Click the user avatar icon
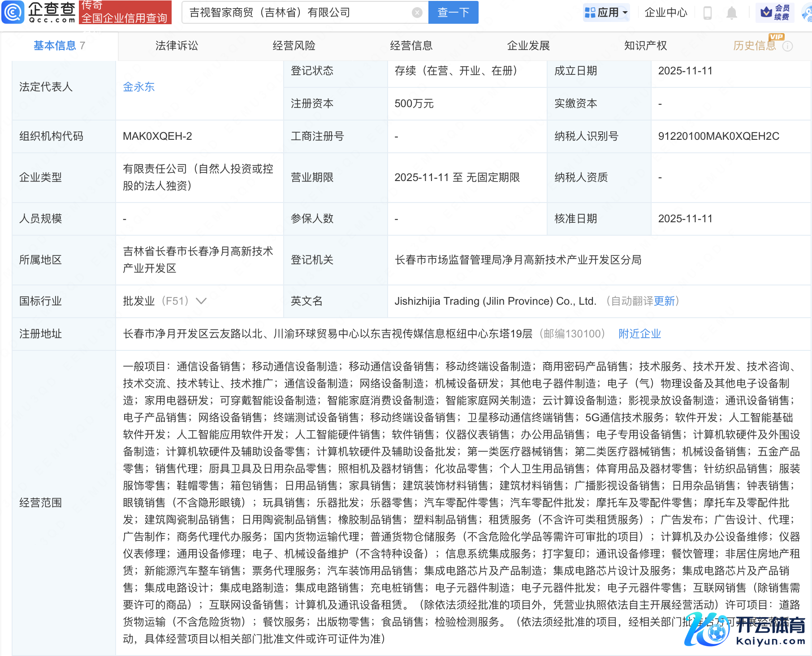 (807, 13)
